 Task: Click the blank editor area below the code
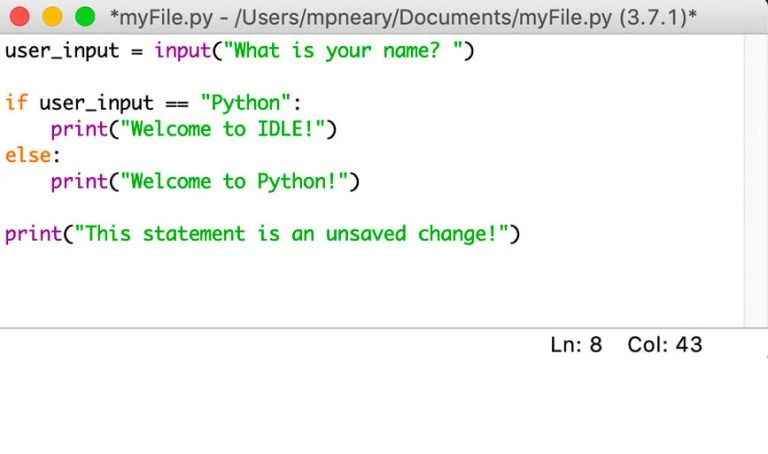(370, 290)
